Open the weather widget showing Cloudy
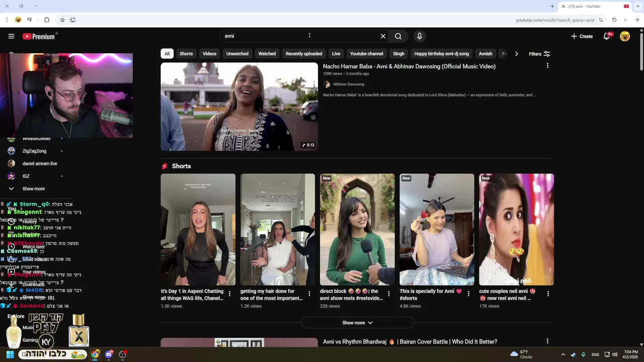The width and height of the screenshot is (644, 362). point(521,354)
